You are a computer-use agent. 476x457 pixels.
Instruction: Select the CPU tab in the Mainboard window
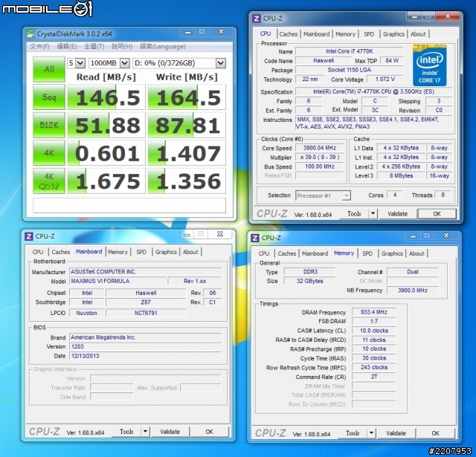tap(38, 252)
